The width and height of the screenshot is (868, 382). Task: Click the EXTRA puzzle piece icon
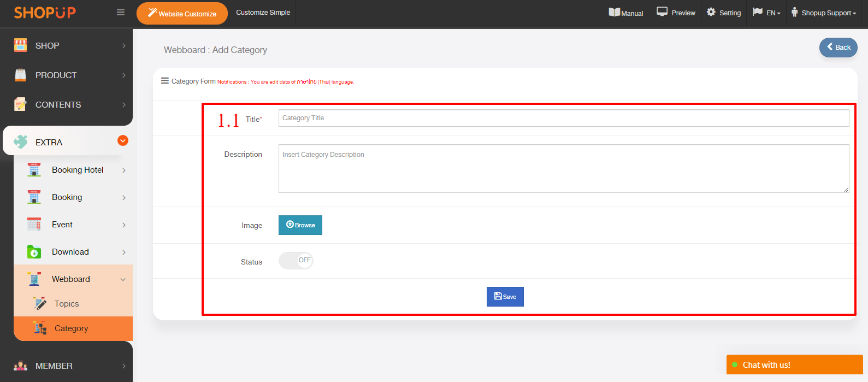pyautogui.click(x=20, y=142)
